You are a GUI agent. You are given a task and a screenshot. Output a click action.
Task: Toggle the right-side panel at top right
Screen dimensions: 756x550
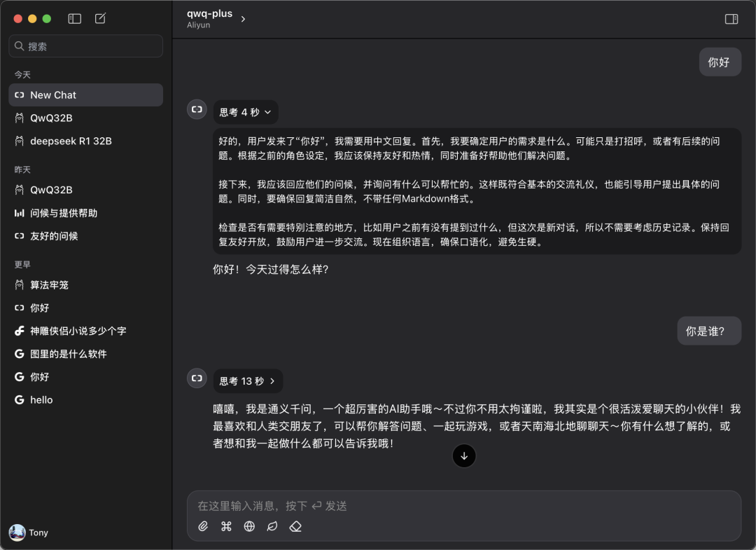[731, 19]
